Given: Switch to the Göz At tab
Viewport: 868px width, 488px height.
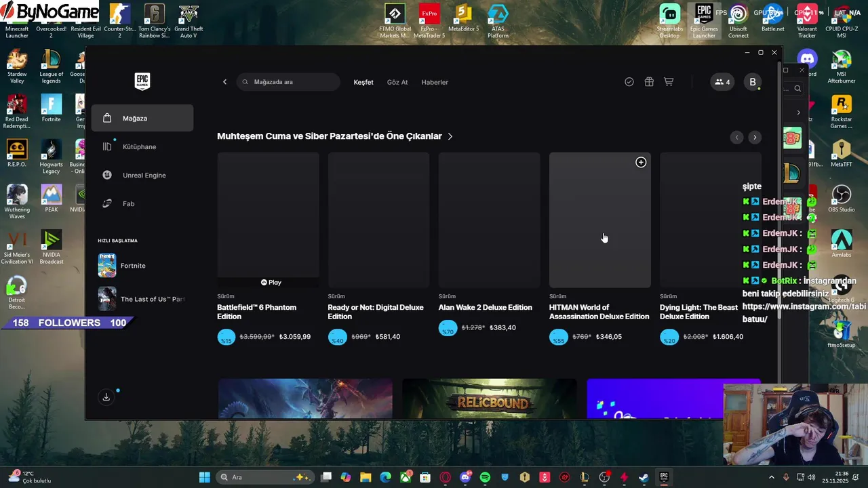Looking at the screenshot, I should pyautogui.click(x=397, y=82).
